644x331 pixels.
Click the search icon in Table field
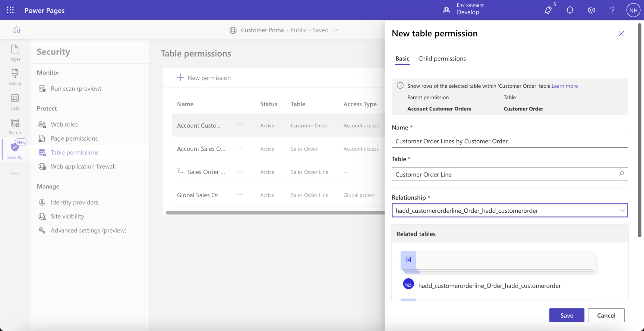[x=621, y=174]
